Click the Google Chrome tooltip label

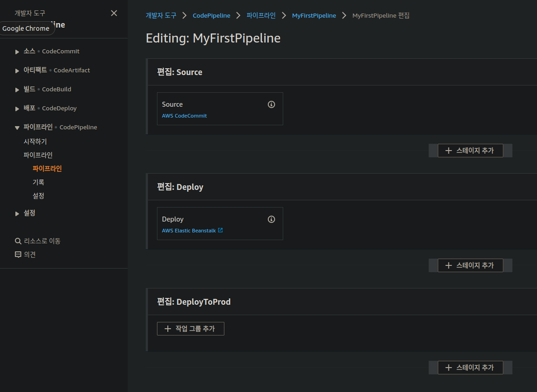(x=26, y=28)
